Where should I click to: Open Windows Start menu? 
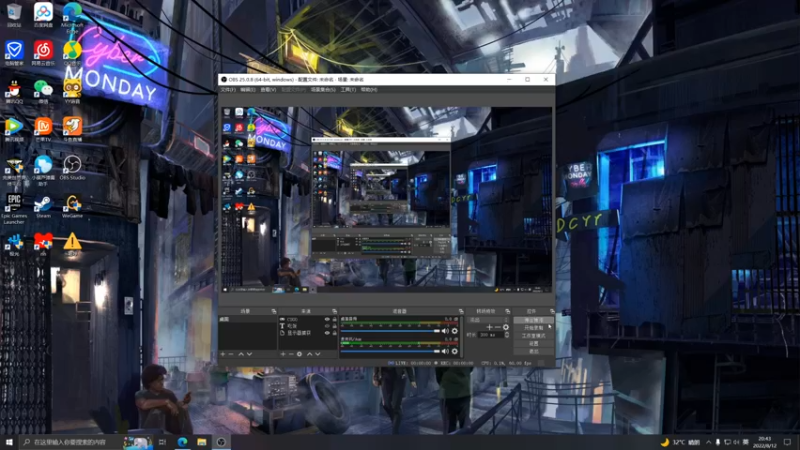point(9,442)
